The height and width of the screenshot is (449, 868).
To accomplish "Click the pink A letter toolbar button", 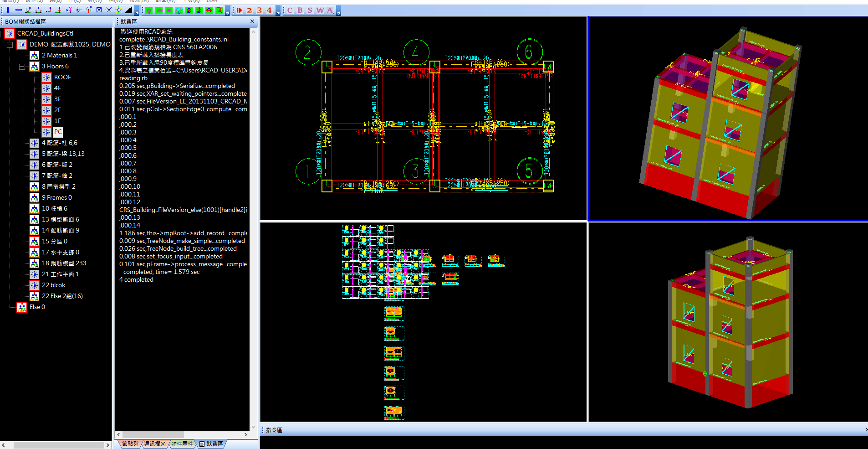I will [x=330, y=10].
